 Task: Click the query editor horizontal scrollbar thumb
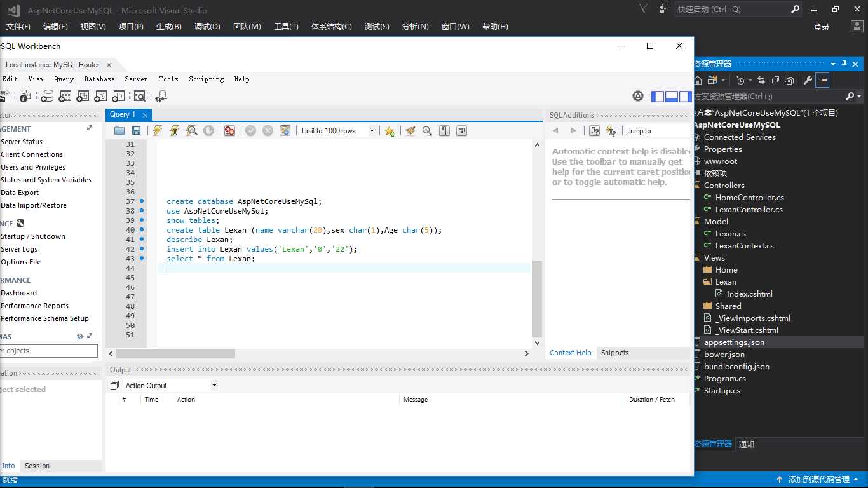point(175,353)
